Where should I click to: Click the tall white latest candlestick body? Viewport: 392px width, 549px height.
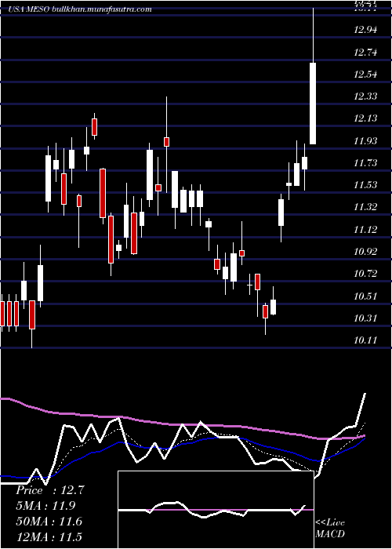point(313,104)
